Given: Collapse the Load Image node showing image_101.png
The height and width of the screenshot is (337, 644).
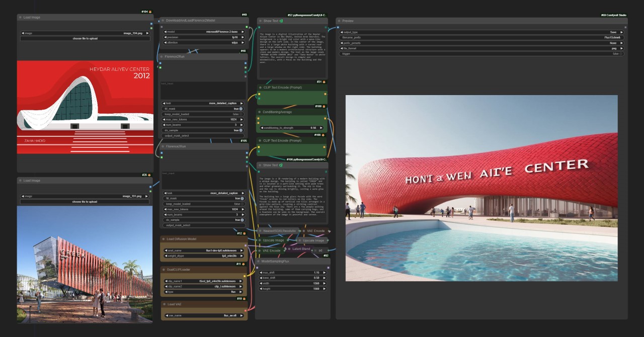Looking at the screenshot, I should 21,181.
